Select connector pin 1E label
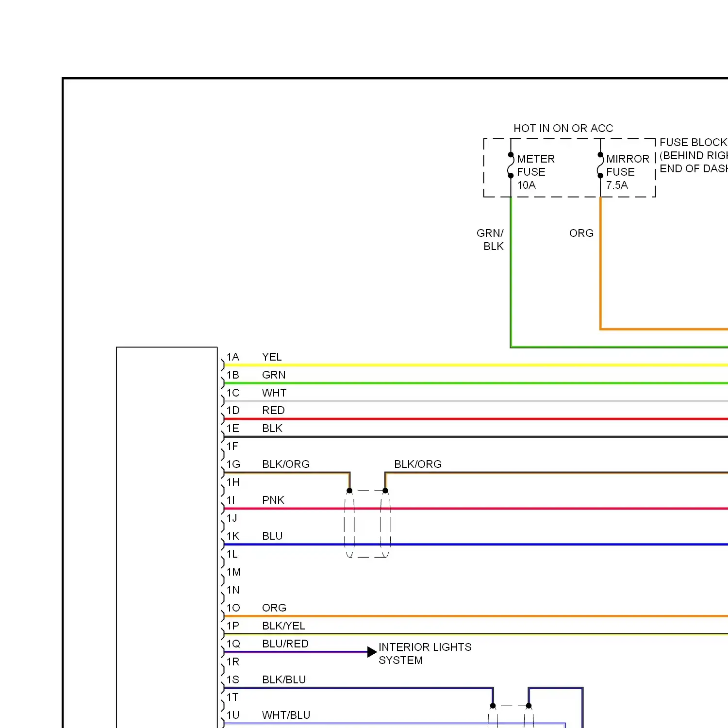Screen dimensions: 728x728 coord(233,429)
